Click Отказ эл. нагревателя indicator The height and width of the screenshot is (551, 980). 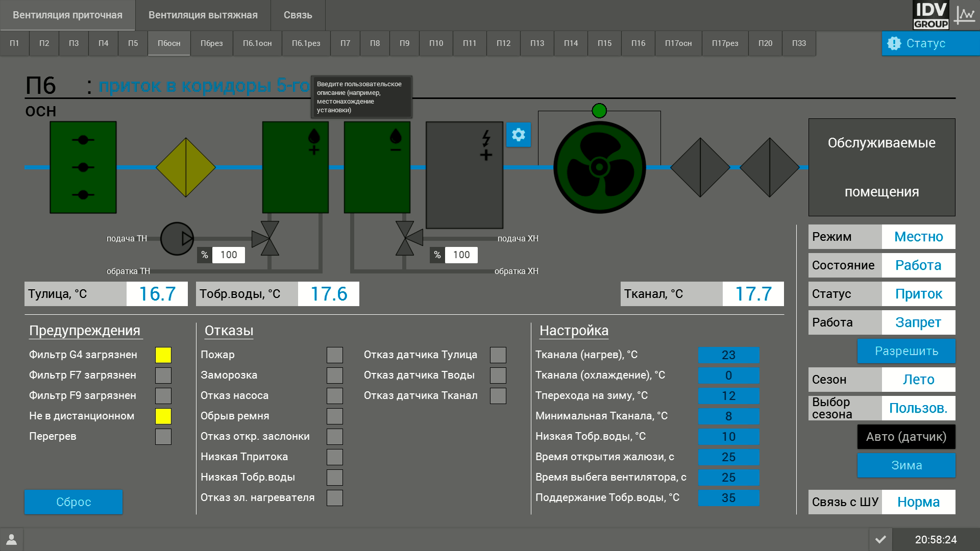click(x=335, y=498)
